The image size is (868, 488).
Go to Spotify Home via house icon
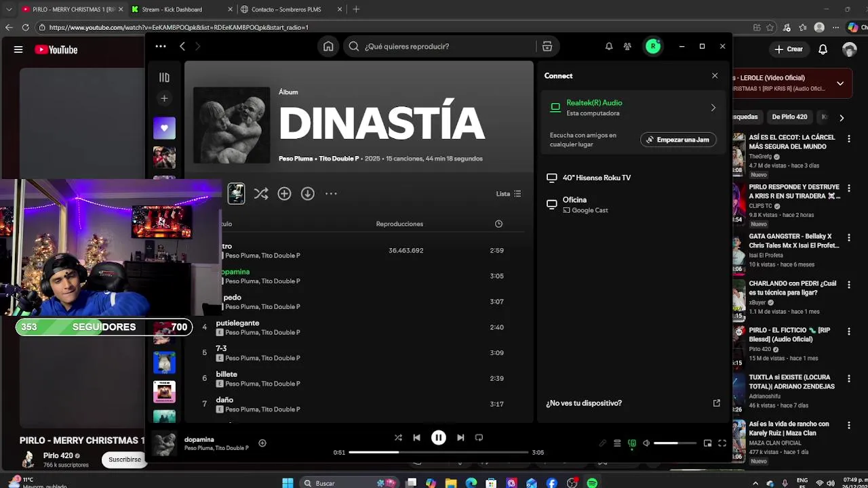click(x=328, y=46)
